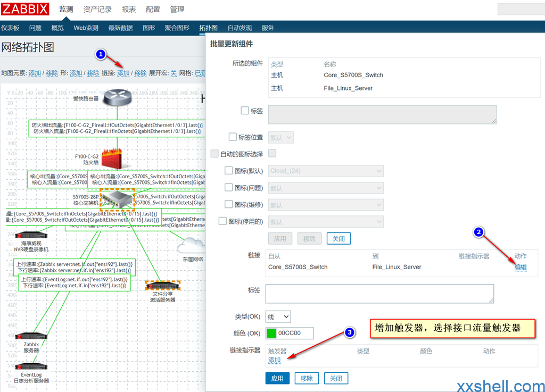Screen dimensions: 545x392
Task: Enable the 标签 checkbox
Action: pyautogui.click(x=245, y=111)
